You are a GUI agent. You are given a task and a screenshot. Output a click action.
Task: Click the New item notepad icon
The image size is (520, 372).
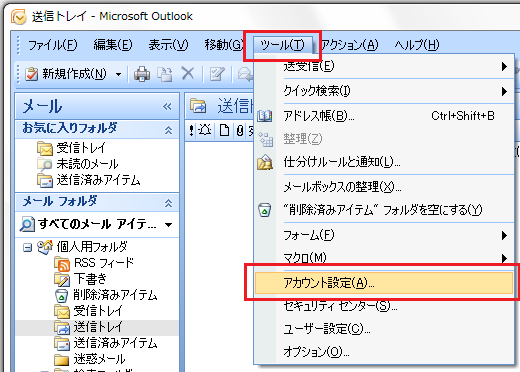[32, 74]
